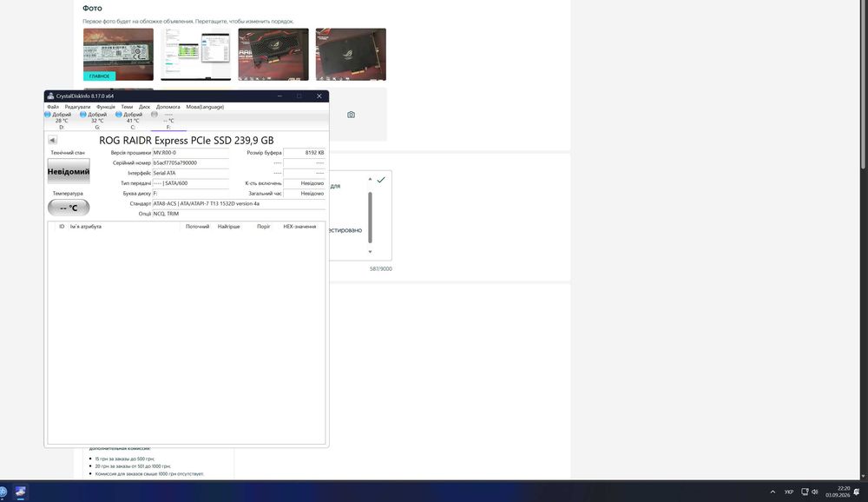Viewport: 868px width, 502px height.
Task: Click features field NCQ, TRIM
Action: click(239, 214)
